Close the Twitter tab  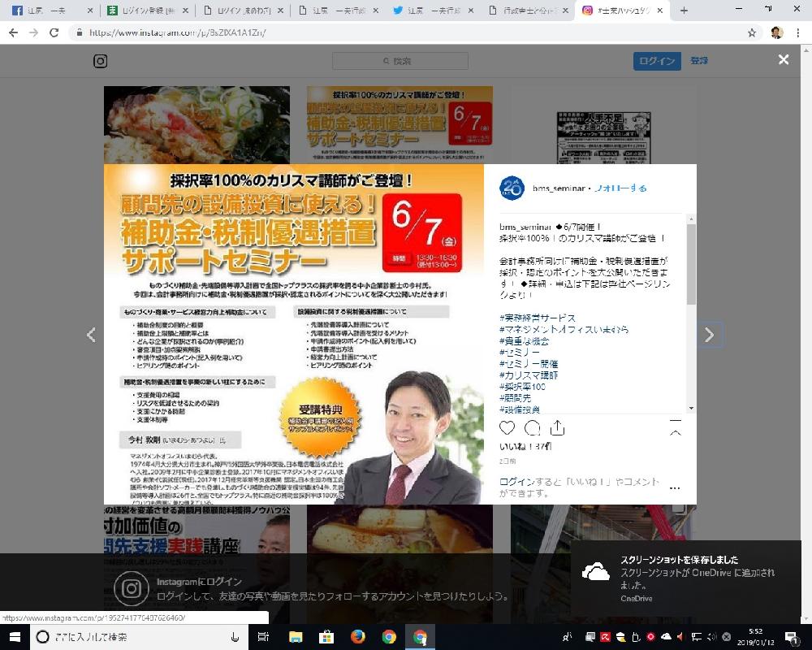point(473,11)
